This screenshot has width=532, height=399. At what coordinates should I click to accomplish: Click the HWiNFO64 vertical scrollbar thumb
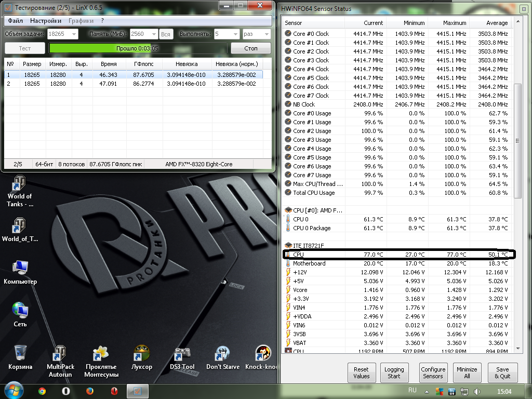[517, 140]
